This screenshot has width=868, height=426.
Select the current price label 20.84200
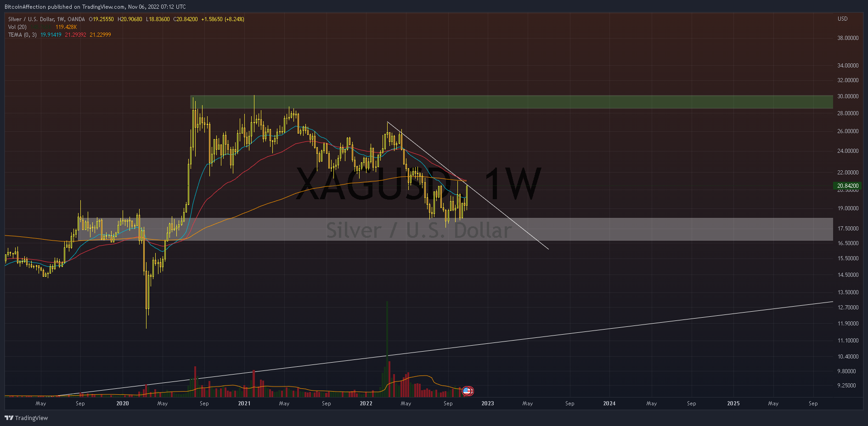point(847,186)
